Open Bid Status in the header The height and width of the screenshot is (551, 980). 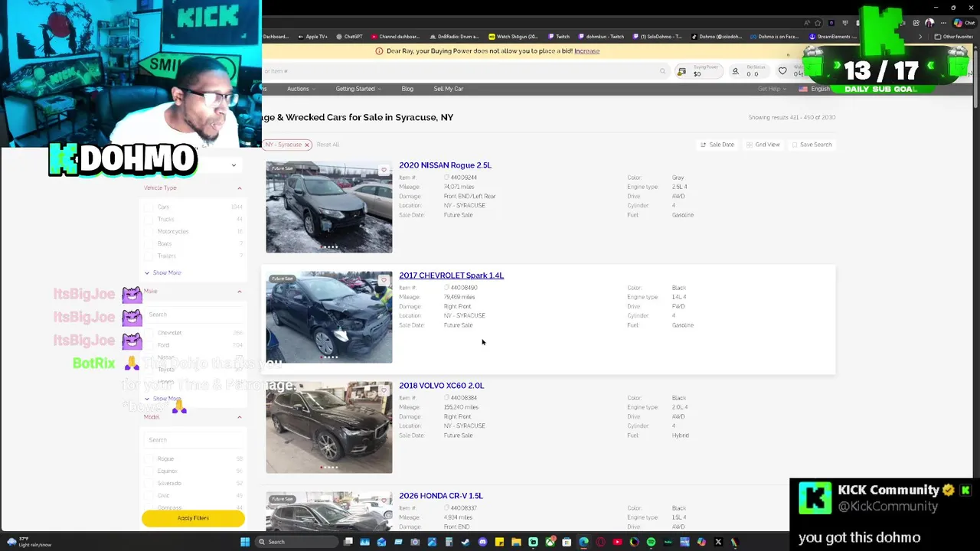pyautogui.click(x=747, y=71)
